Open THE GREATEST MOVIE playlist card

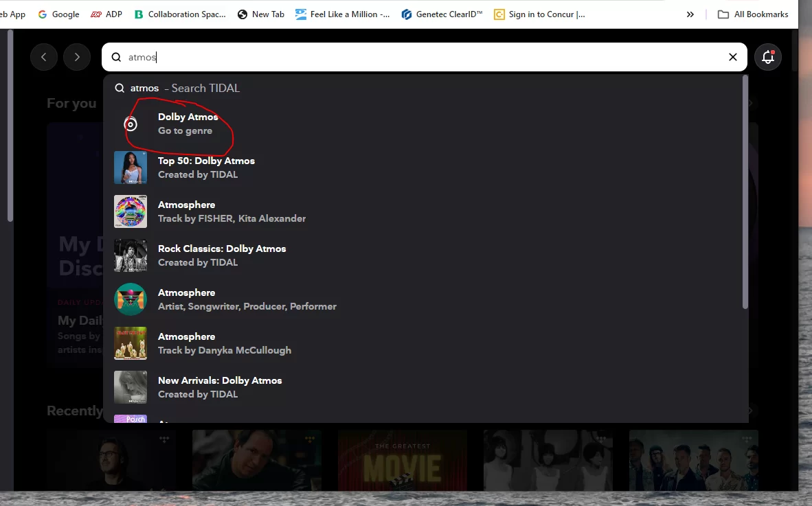(x=403, y=460)
